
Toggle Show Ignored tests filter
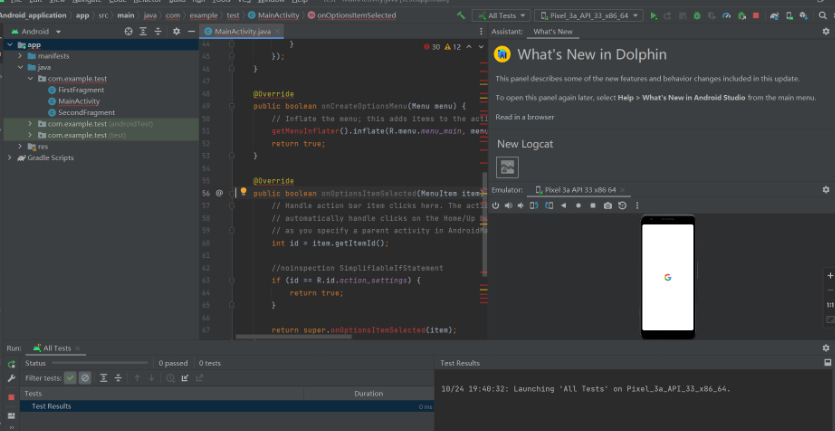[x=85, y=378]
